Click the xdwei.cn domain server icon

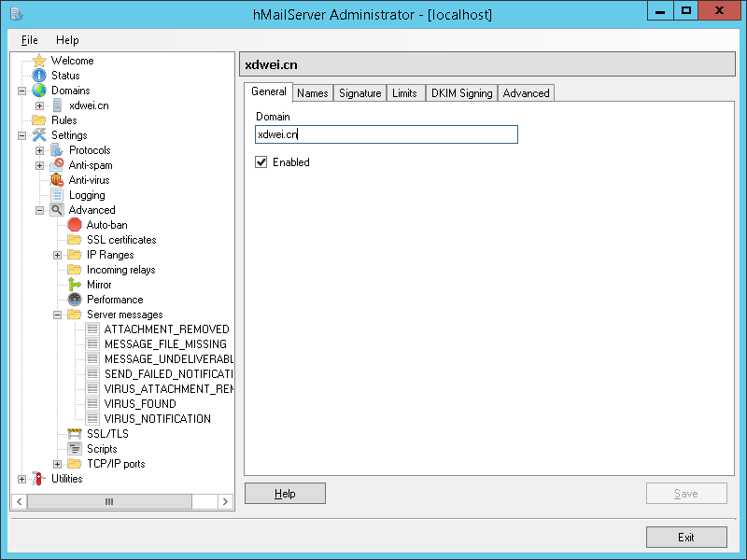pos(57,105)
